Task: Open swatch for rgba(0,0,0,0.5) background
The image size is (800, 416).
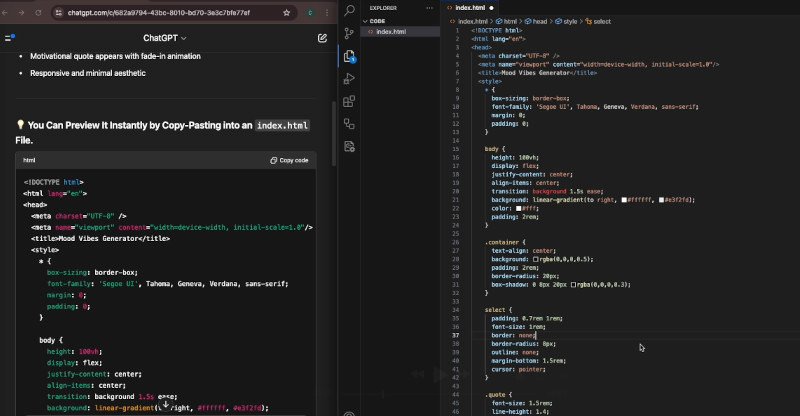Action: tap(536, 259)
